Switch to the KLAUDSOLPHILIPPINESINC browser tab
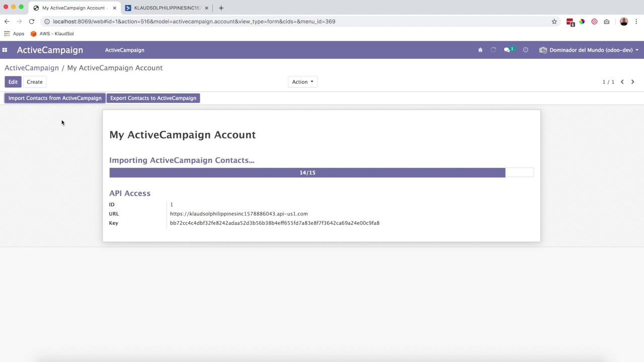 (x=166, y=8)
